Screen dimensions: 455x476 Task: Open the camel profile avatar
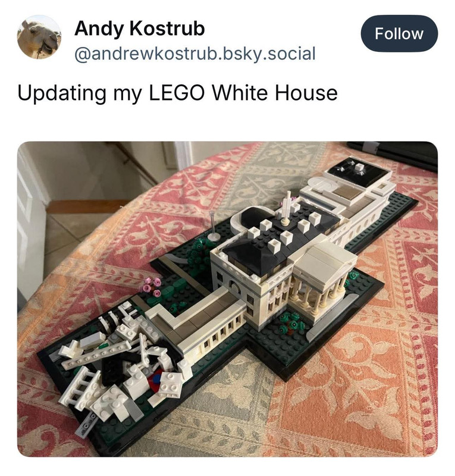pyautogui.click(x=39, y=37)
